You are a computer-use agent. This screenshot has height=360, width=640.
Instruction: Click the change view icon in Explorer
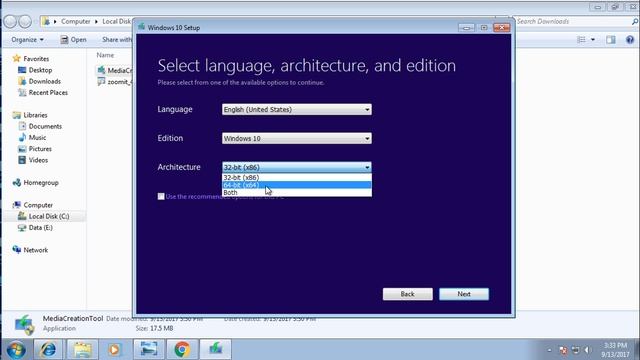pyautogui.click(x=581, y=40)
